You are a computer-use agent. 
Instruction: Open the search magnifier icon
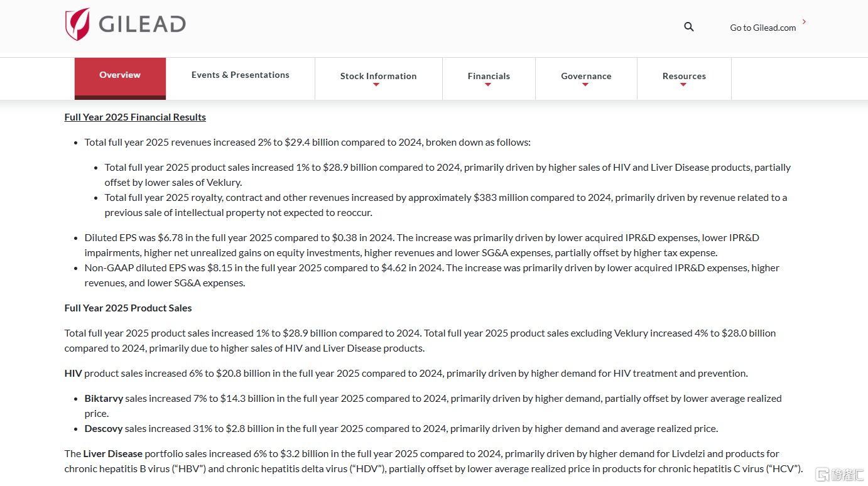click(x=689, y=27)
